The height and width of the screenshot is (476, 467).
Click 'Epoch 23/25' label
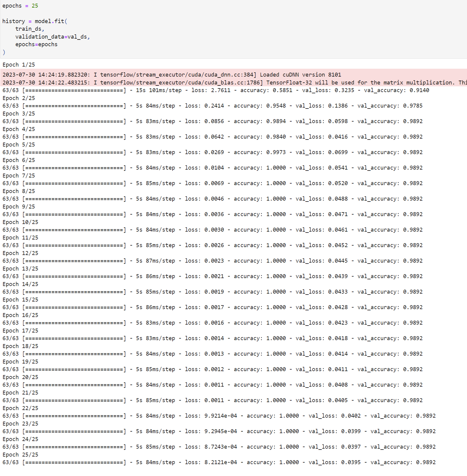(20, 424)
